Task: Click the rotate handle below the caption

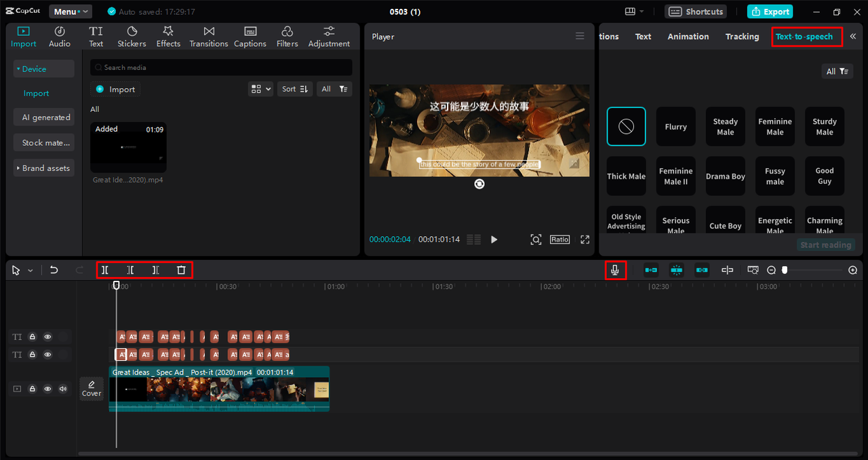Action: point(479,184)
